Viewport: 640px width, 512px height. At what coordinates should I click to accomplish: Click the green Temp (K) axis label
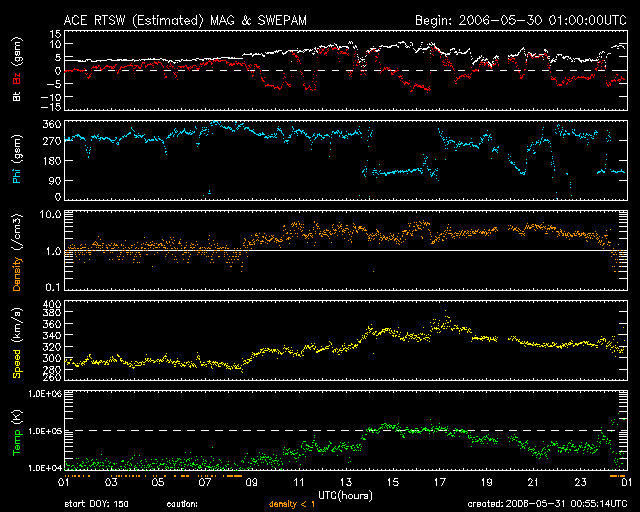click(x=17, y=436)
